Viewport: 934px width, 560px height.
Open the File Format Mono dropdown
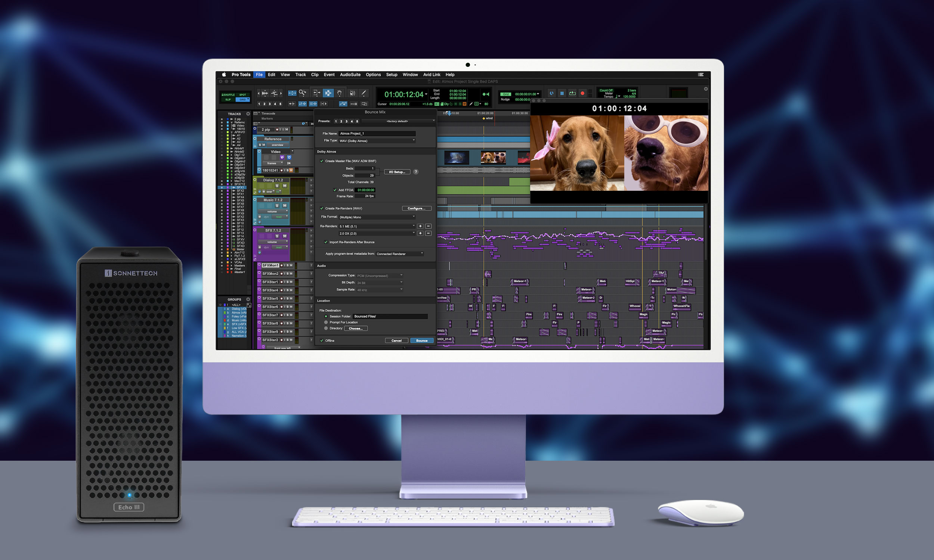[376, 217]
